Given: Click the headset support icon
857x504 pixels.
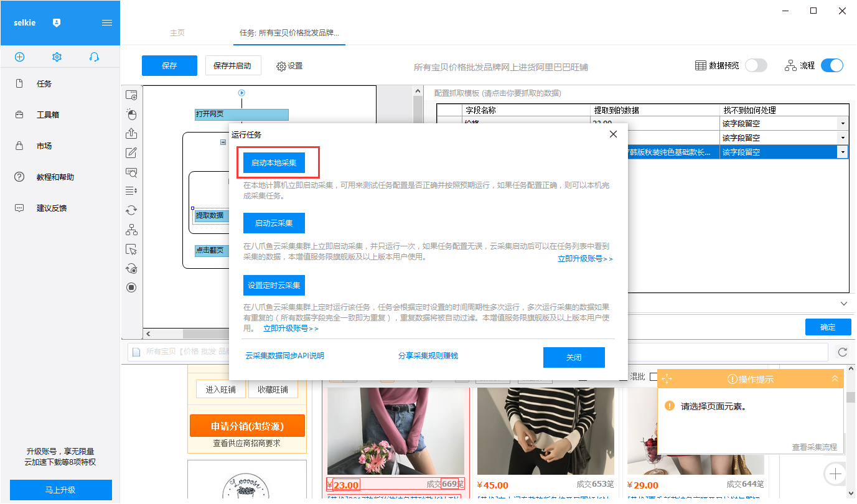Looking at the screenshot, I should tap(94, 57).
